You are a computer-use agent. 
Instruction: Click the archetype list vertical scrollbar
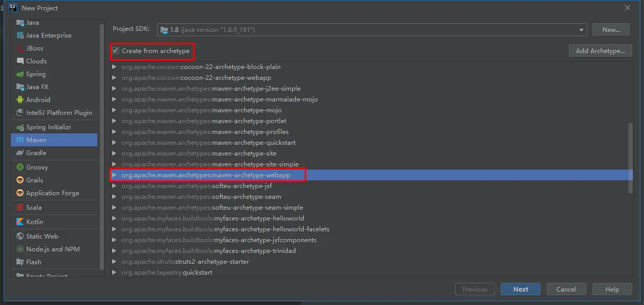click(x=631, y=158)
